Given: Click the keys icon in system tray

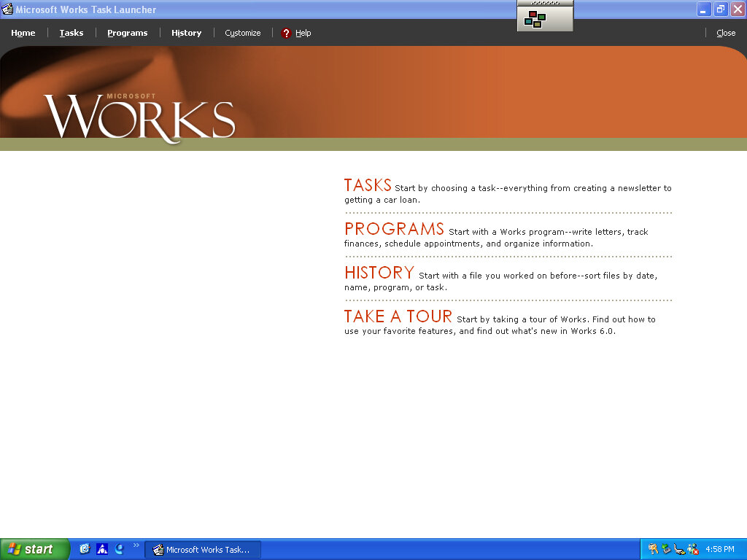Looking at the screenshot, I should click(x=653, y=549).
